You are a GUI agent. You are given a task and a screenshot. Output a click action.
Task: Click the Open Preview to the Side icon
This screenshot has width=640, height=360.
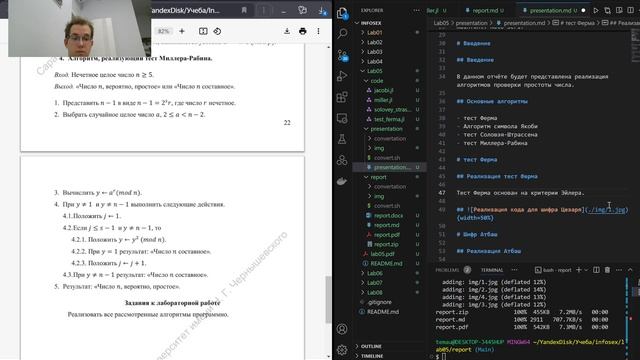point(619,10)
